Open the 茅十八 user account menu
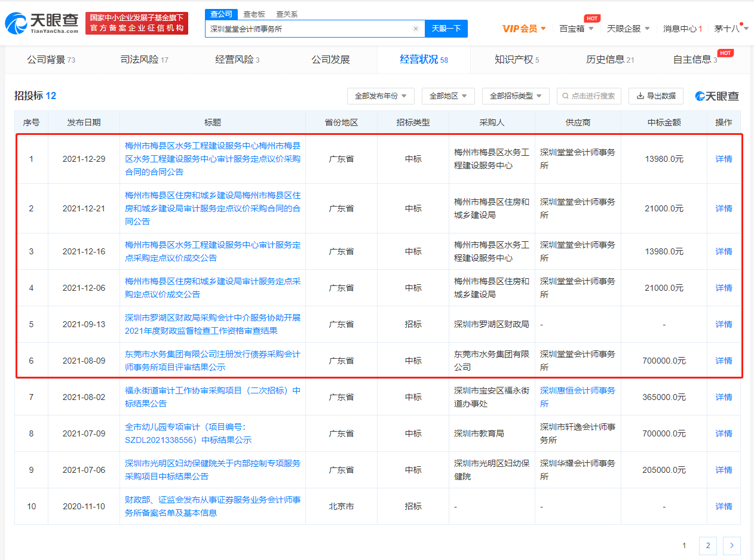The image size is (754, 560). (x=732, y=29)
